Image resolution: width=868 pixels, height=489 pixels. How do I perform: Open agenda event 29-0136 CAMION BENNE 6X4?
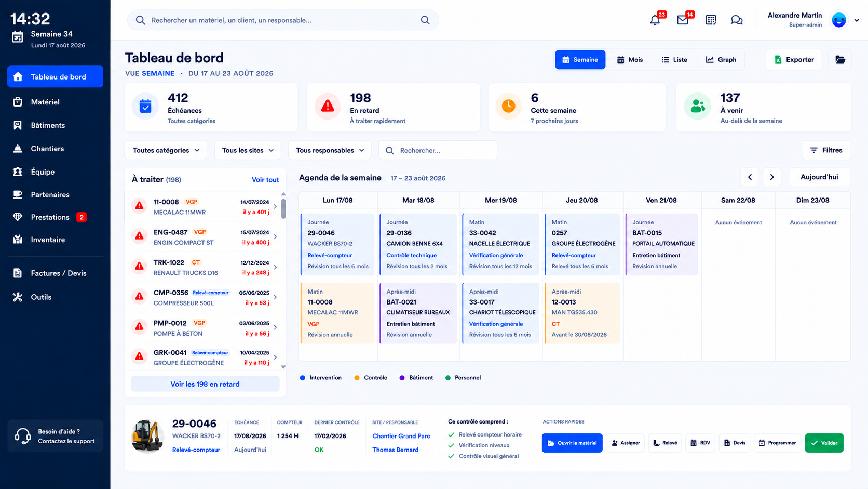pos(418,244)
